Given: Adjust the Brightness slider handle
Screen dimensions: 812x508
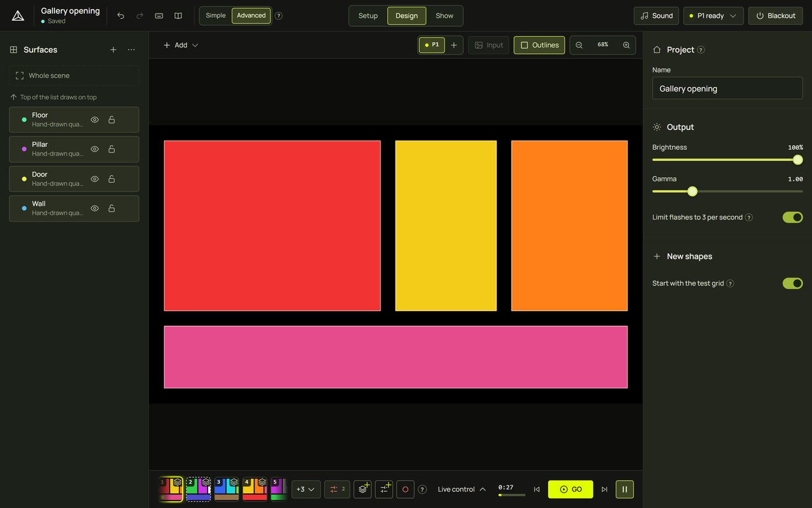Looking at the screenshot, I should 797,160.
